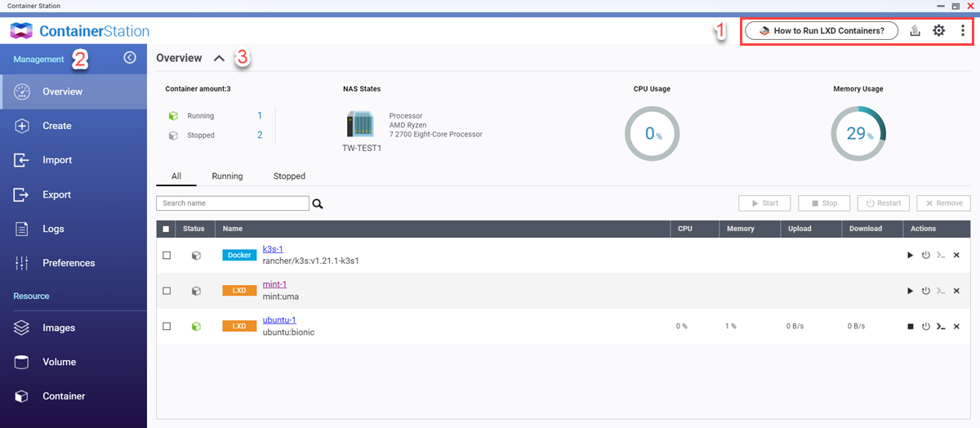Click the NAS device TW-TEST1 icon
The height and width of the screenshot is (428, 980).
point(361,124)
